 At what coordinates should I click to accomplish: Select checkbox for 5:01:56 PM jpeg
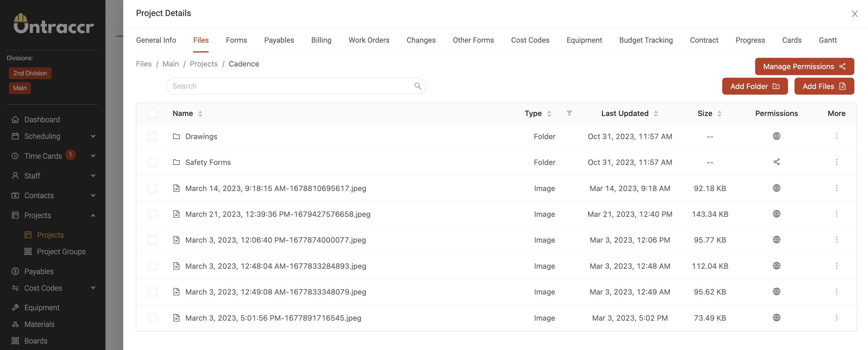coord(152,318)
